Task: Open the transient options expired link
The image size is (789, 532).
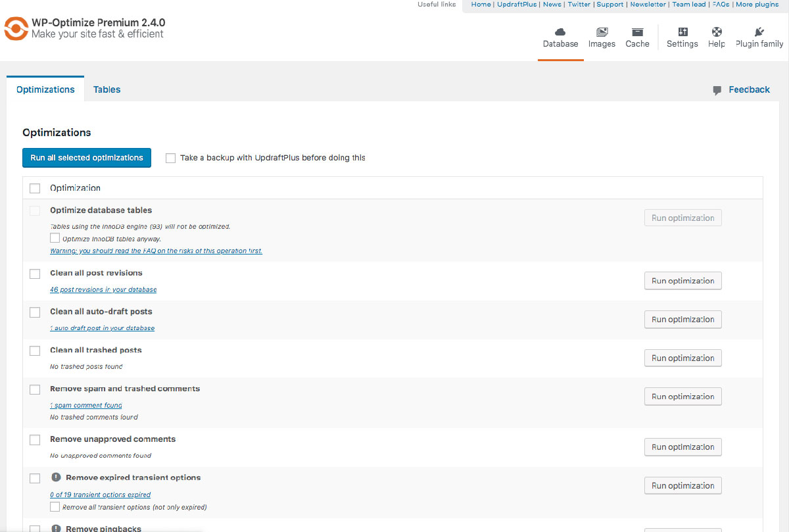Action: 101,495
